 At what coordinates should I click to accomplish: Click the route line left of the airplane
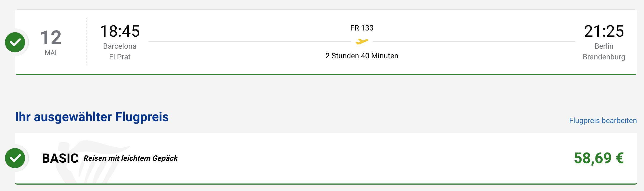[x=249, y=42]
